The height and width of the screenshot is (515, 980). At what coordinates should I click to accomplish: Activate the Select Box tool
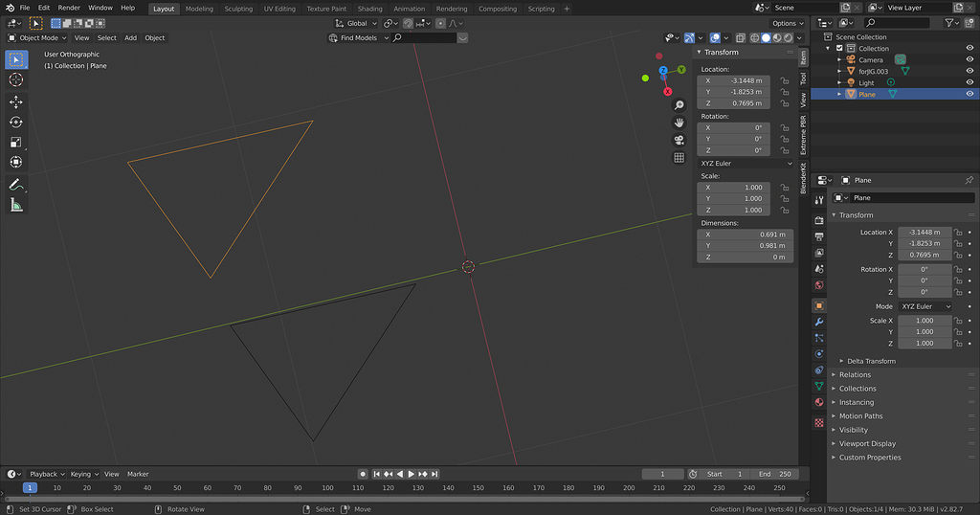[x=16, y=59]
